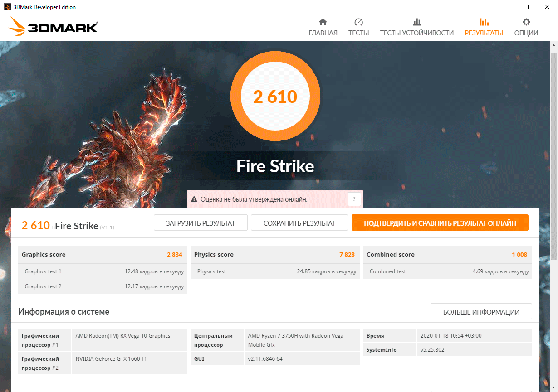Click Graphics score value 2 834
The image size is (558, 392).
(x=175, y=255)
